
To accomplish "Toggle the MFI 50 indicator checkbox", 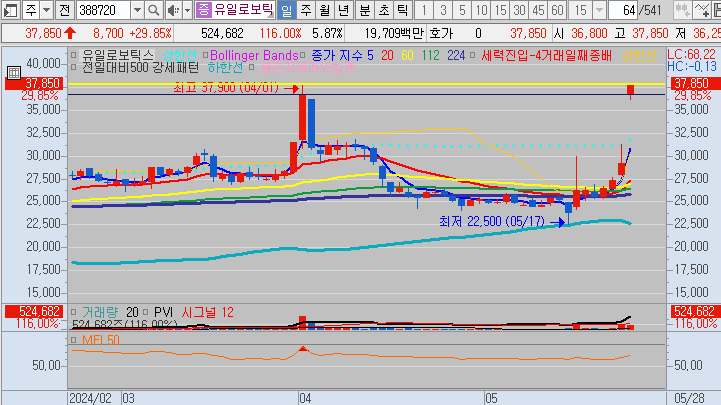I will pyautogui.click(x=74, y=340).
